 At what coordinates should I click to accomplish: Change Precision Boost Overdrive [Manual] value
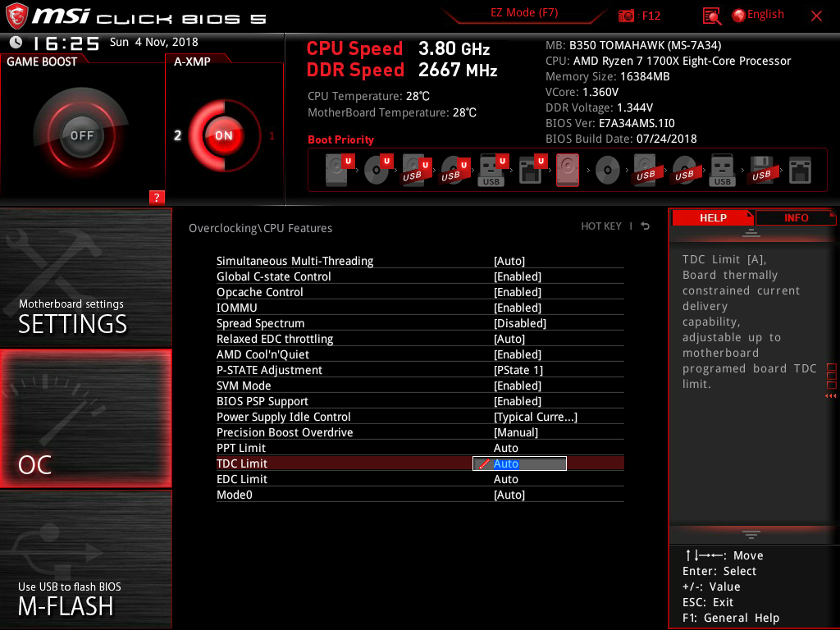tap(516, 431)
